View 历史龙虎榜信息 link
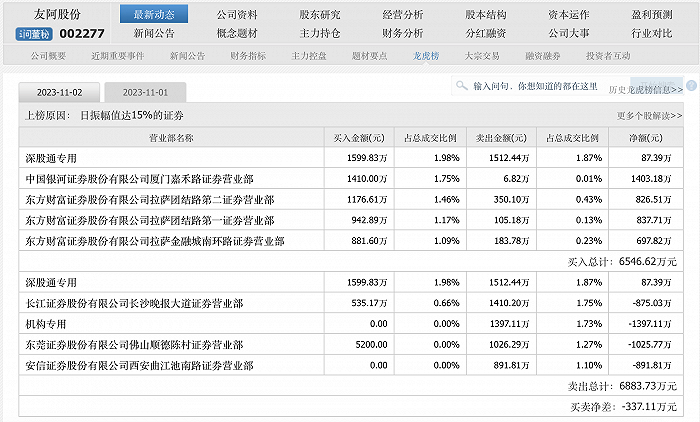The image size is (700, 422). pyautogui.click(x=645, y=90)
